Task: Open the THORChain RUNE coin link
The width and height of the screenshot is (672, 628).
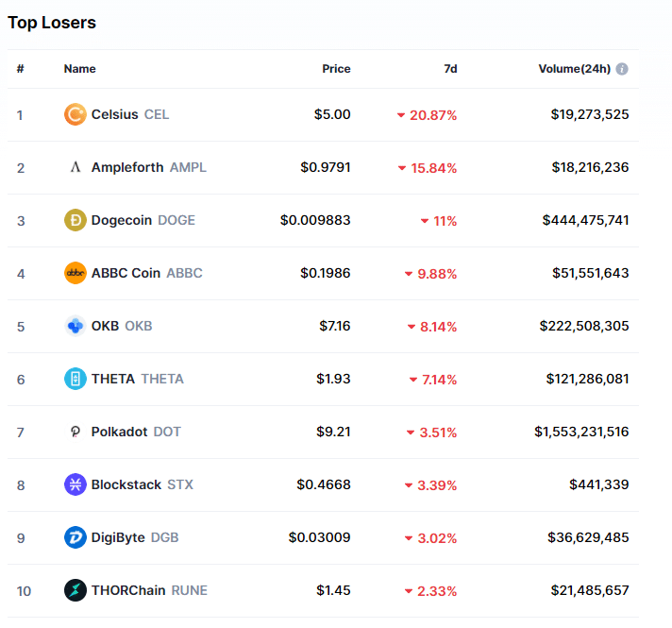Action: [149, 591]
